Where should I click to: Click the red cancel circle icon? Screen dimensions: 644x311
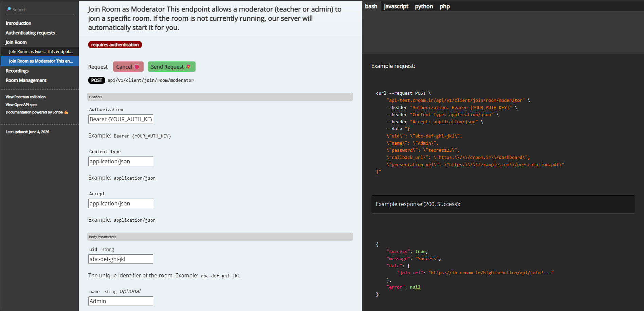tap(137, 67)
